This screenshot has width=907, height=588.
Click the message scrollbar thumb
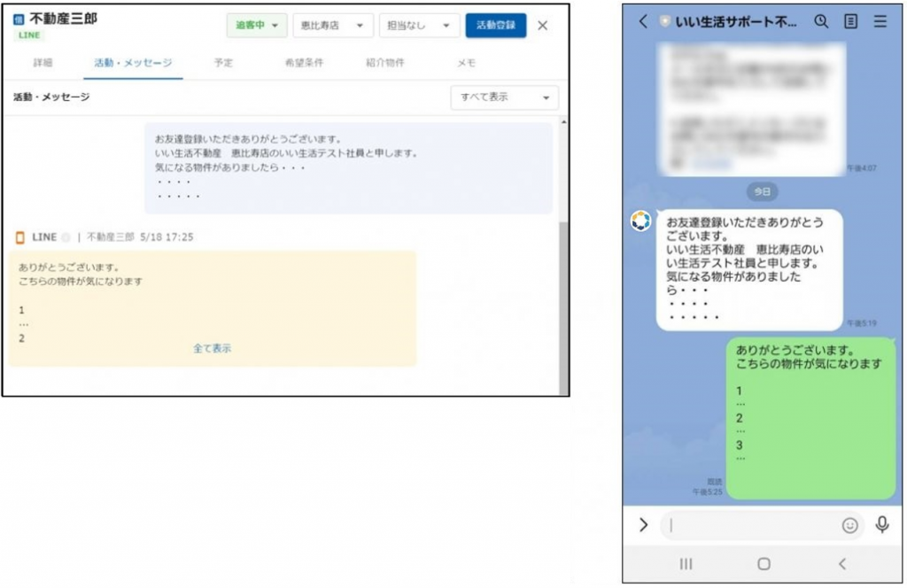pos(563,307)
